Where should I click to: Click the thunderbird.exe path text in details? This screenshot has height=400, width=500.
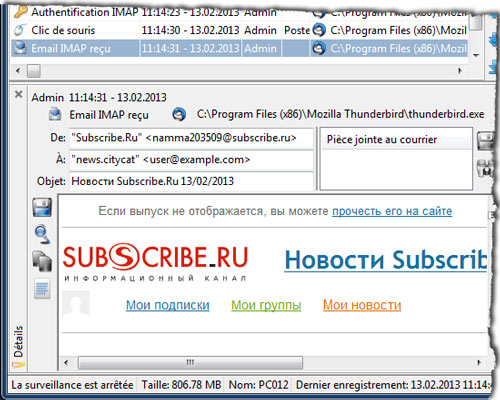pos(340,114)
